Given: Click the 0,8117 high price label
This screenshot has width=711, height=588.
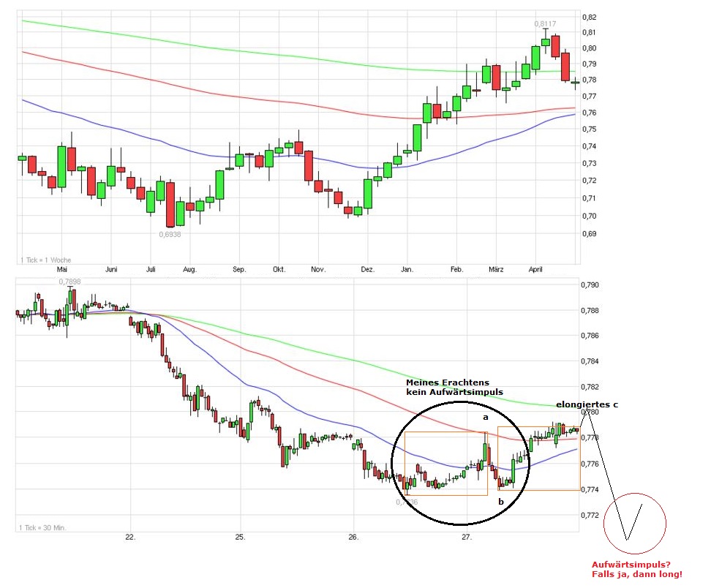Looking at the screenshot, I should tap(546, 23).
